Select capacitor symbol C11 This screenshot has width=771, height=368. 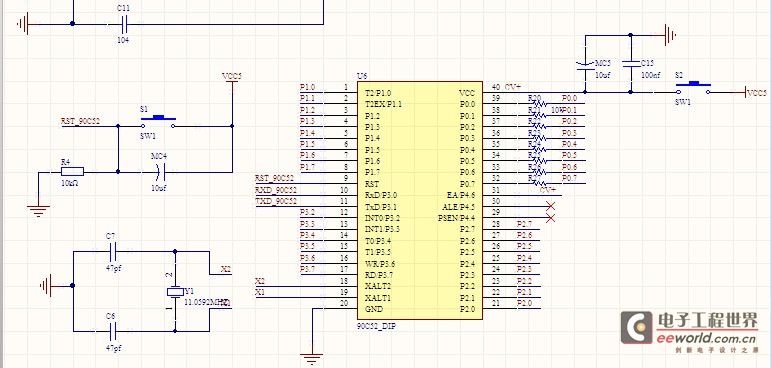[x=124, y=23]
